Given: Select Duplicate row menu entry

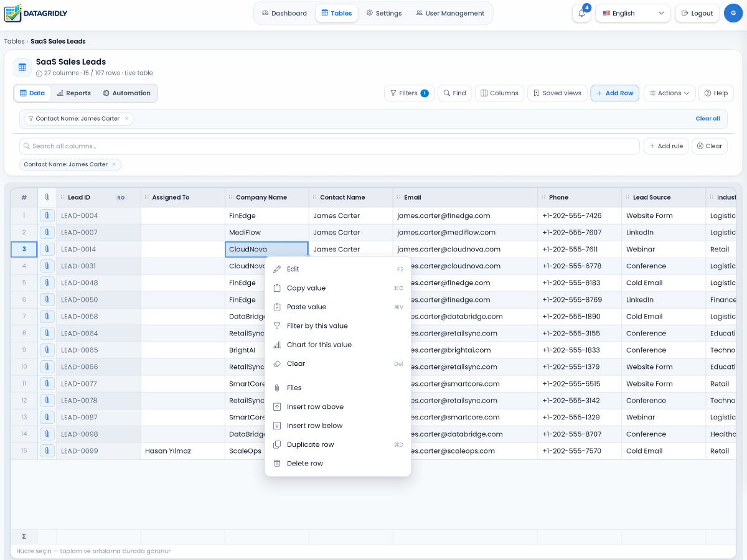Looking at the screenshot, I should pos(338,444).
